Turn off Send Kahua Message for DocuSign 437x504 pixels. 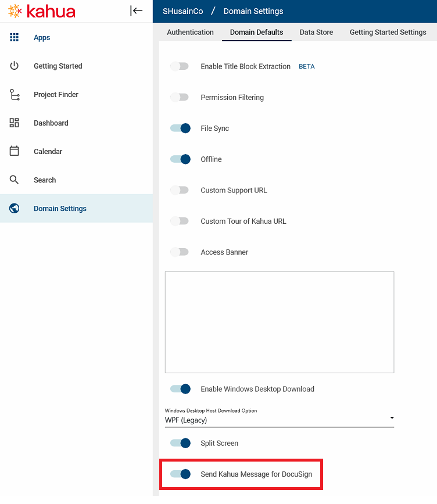point(180,474)
